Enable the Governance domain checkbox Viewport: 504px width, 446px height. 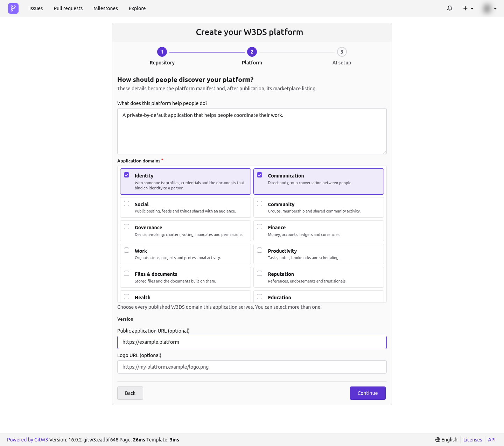click(127, 227)
